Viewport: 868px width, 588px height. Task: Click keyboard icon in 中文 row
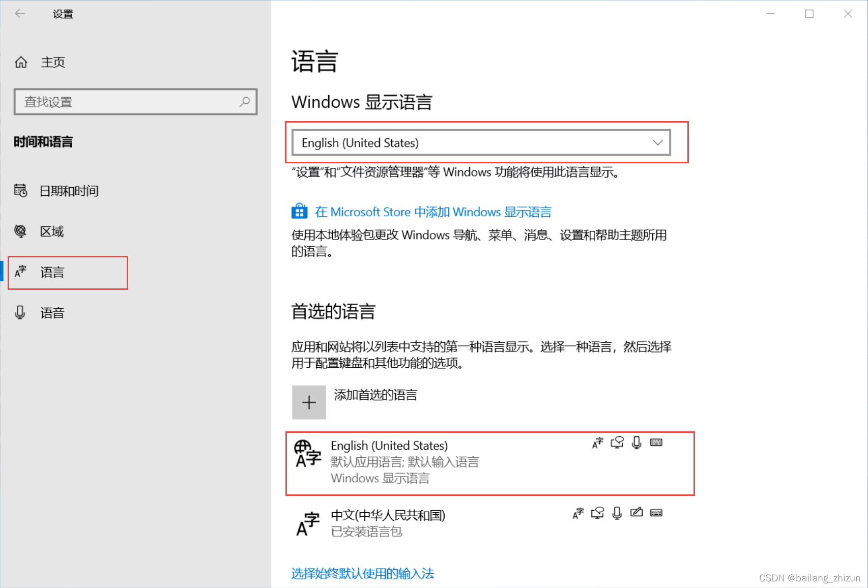656,513
